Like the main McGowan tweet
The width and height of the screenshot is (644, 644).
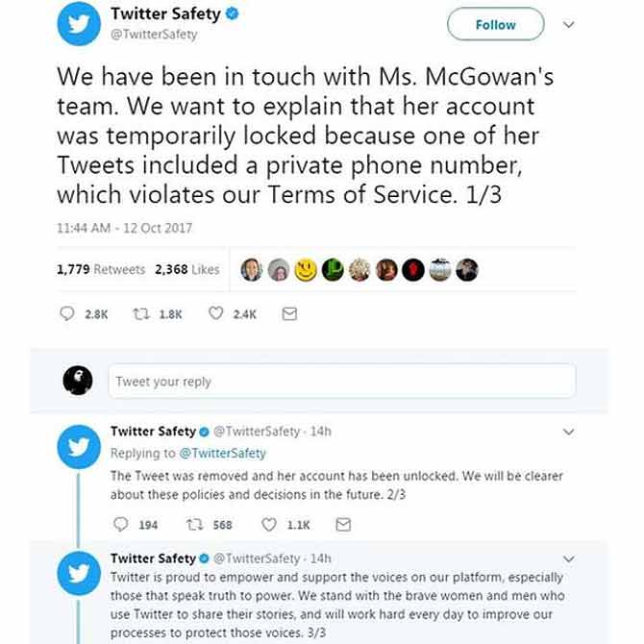[x=216, y=314]
